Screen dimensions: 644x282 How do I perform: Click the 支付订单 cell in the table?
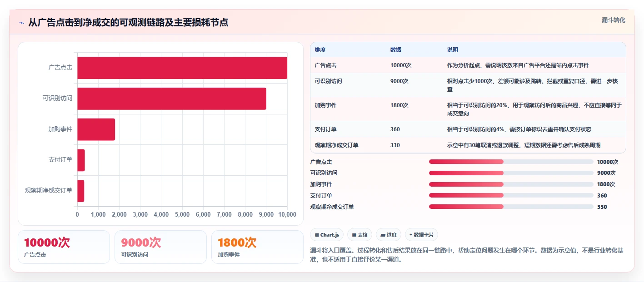325,129
